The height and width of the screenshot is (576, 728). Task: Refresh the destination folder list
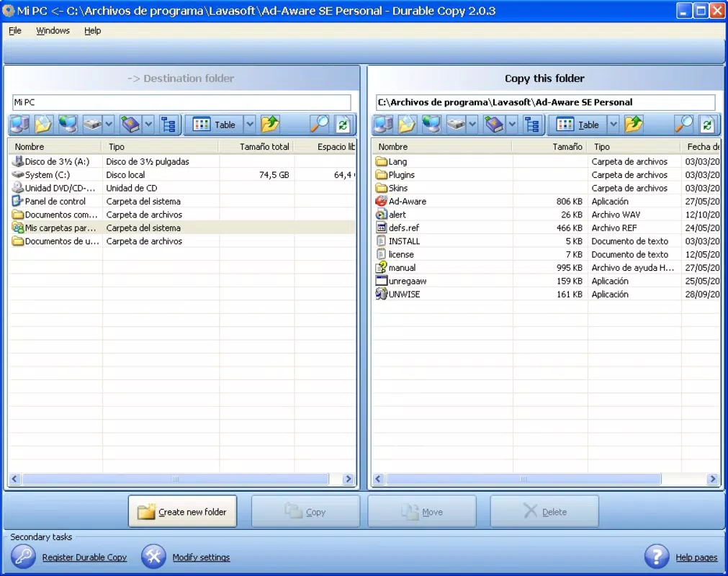pyautogui.click(x=343, y=125)
